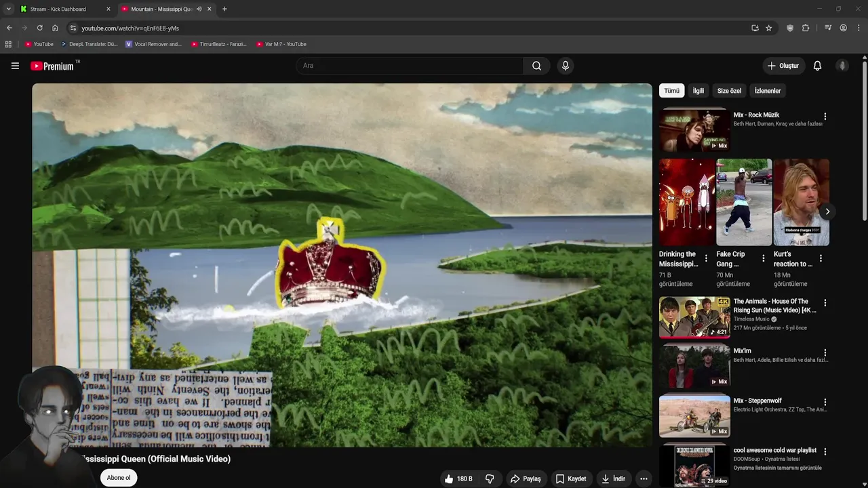868x488 pixels.
Task: Select the Tümü filter chip
Action: coord(671,91)
